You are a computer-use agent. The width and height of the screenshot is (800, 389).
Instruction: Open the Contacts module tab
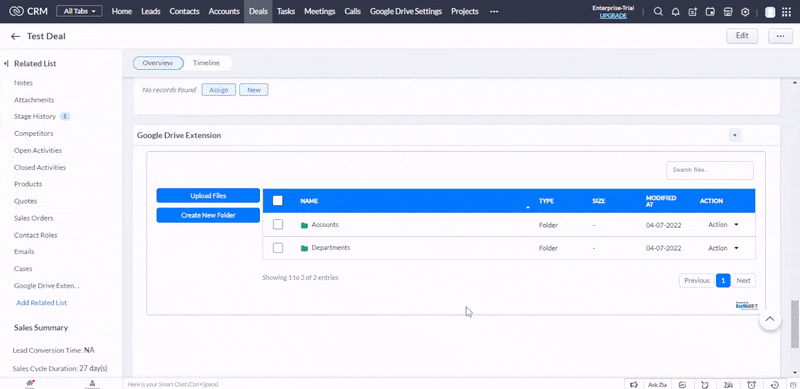click(x=184, y=11)
